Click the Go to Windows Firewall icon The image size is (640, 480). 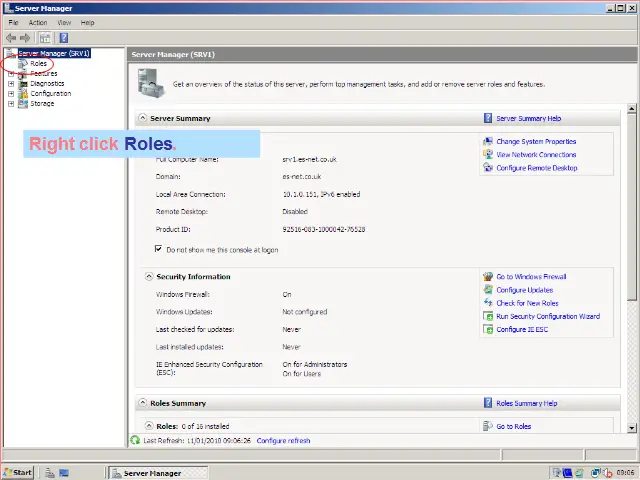(488, 277)
